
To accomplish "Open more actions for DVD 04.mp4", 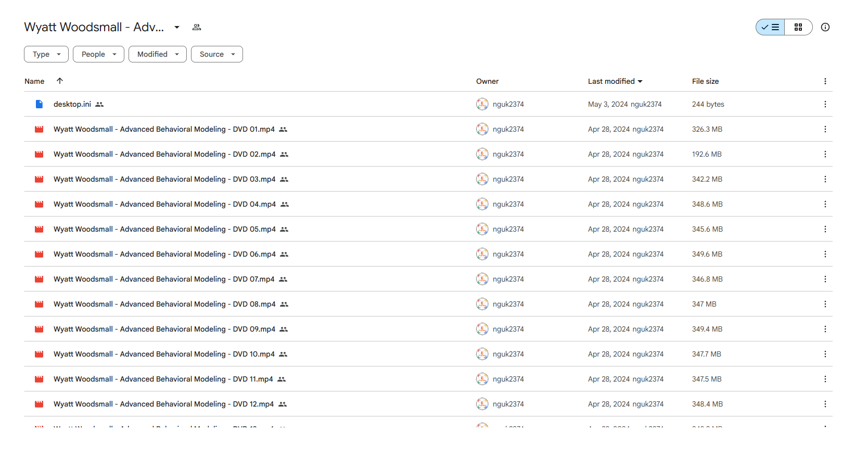I will (825, 204).
